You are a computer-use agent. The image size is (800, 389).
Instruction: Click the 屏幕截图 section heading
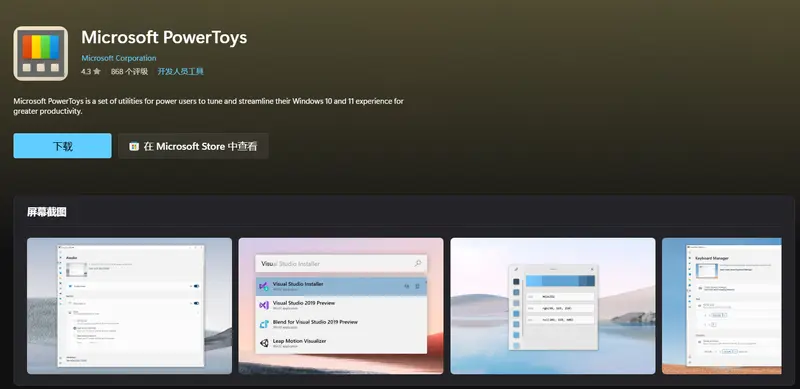click(46, 212)
